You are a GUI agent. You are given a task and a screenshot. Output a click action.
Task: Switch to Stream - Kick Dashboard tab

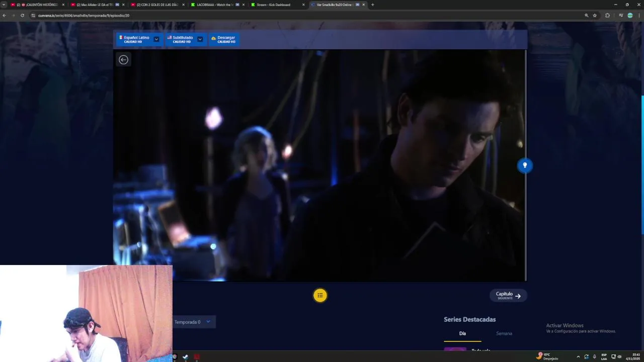point(278,5)
